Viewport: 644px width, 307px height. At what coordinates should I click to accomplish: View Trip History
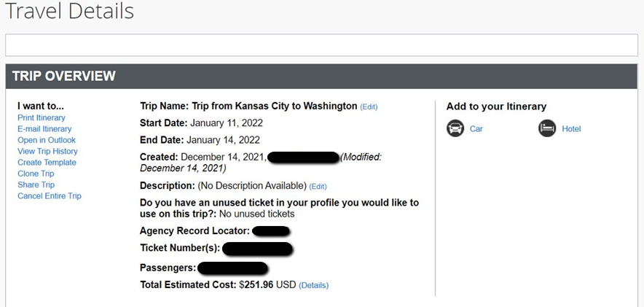(x=47, y=151)
